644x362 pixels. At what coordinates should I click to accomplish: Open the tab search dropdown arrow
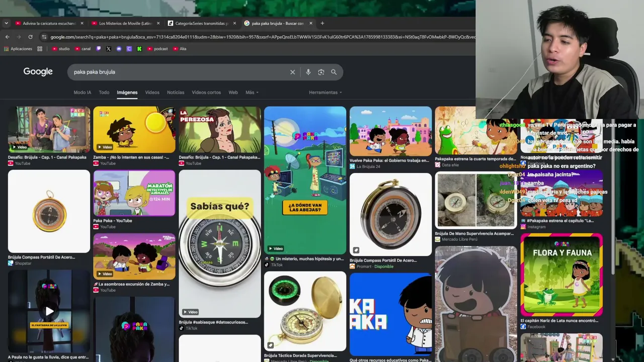coord(6,23)
